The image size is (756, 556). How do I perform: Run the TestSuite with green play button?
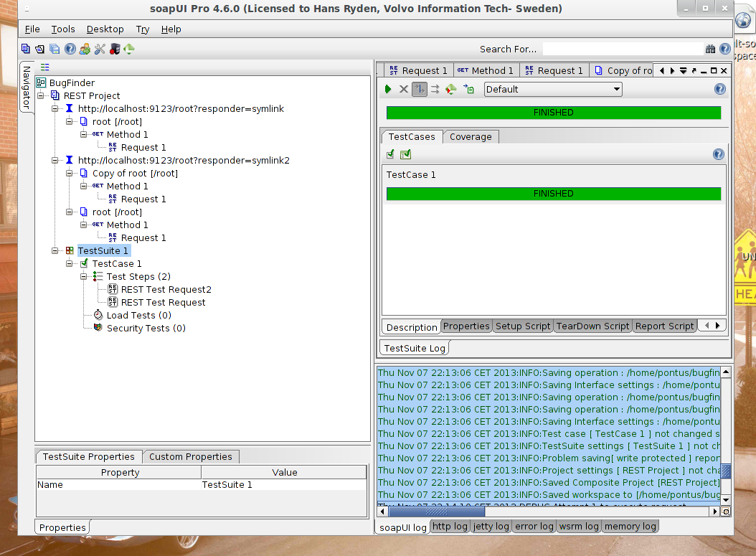(388, 89)
